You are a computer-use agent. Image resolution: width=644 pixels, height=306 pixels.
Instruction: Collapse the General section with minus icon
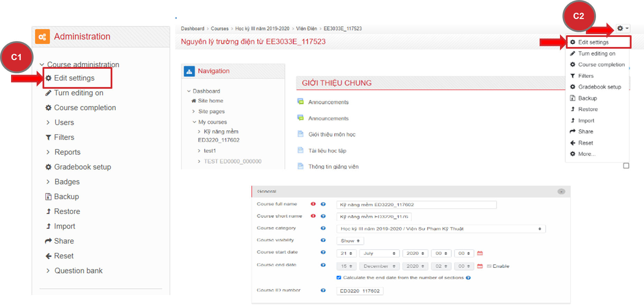pyautogui.click(x=561, y=191)
